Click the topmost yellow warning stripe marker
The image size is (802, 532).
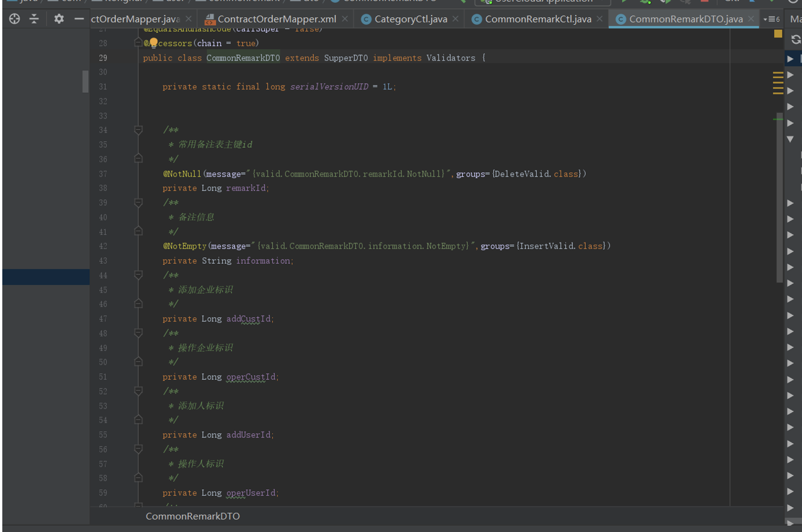778,74
